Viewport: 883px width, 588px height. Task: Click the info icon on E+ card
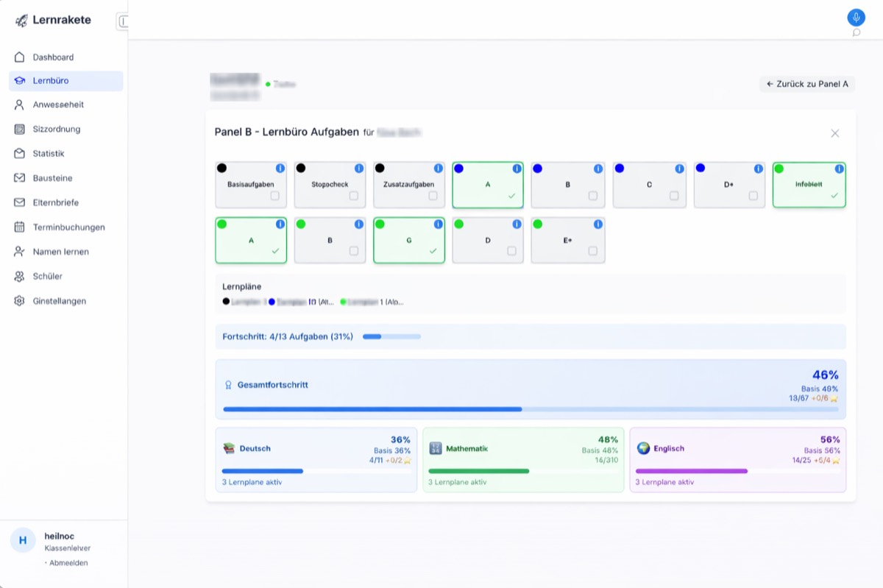coord(598,224)
